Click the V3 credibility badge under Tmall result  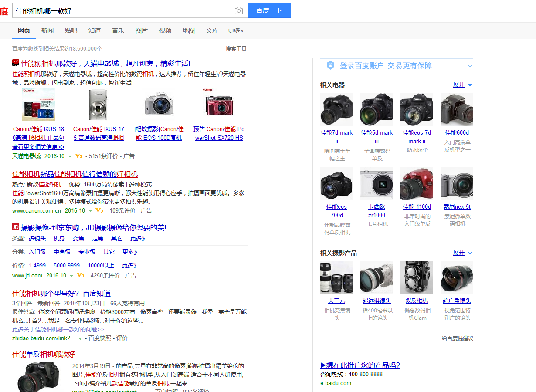pos(79,156)
